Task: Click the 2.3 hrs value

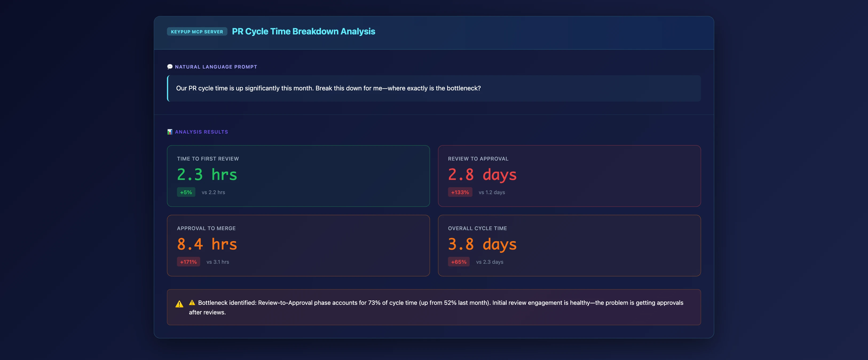Action: [207, 174]
